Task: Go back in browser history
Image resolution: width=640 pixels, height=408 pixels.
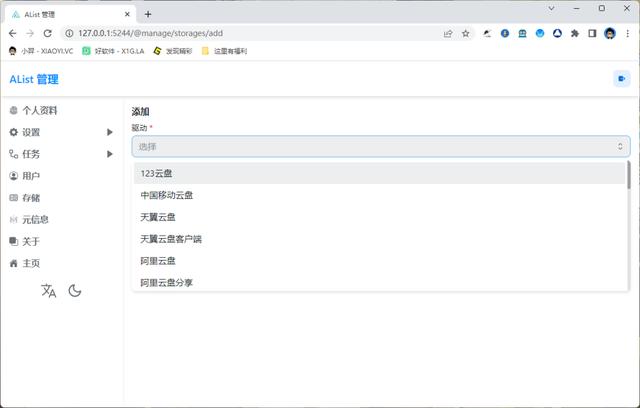Action: (13, 33)
